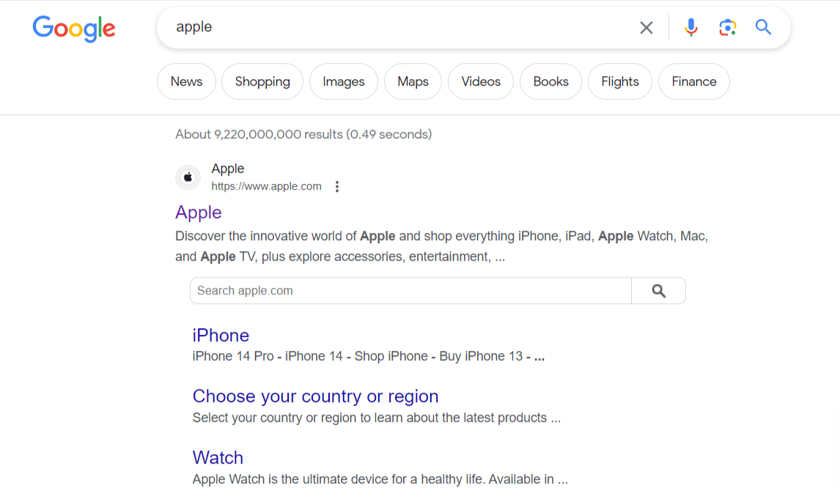The height and width of the screenshot is (504, 840).
Task: Submit search with the blue magnifier icon
Action: pyautogui.click(x=763, y=28)
